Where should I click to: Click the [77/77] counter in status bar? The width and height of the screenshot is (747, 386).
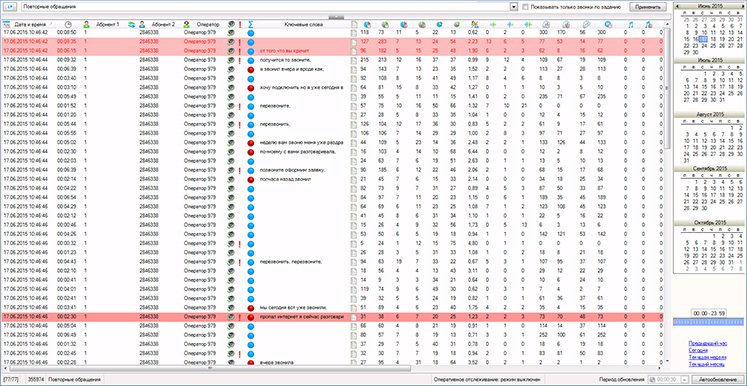10,380
